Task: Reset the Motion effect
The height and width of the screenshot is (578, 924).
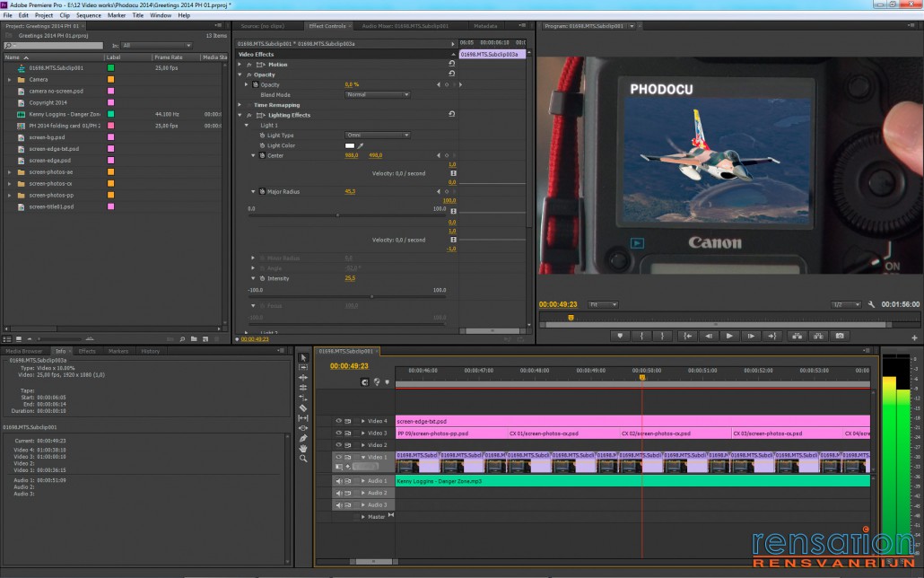Action: tap(451, 64)
